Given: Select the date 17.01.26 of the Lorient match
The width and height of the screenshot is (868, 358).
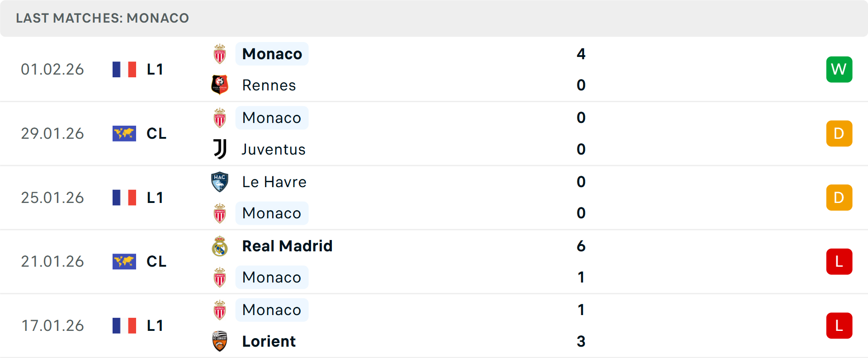Looking at the screenshot, I should [x=52, y=326].
